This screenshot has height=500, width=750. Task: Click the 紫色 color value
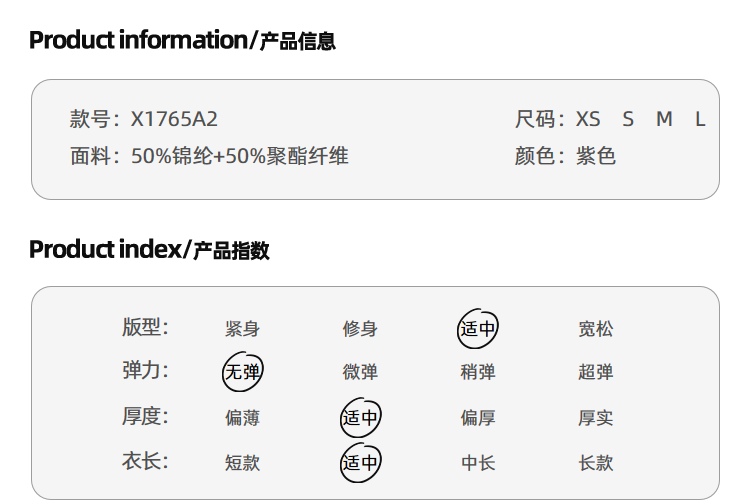[595, 157]
